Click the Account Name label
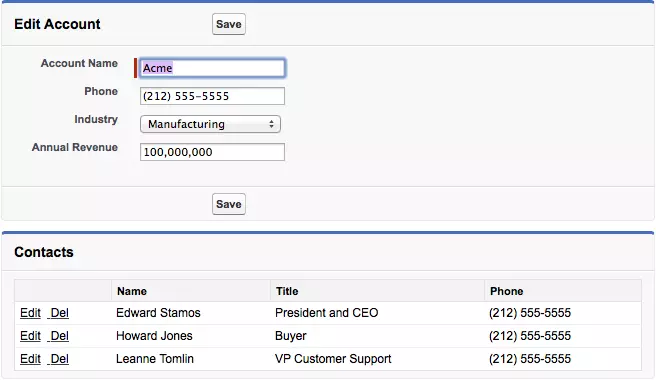 pos(79,63)
